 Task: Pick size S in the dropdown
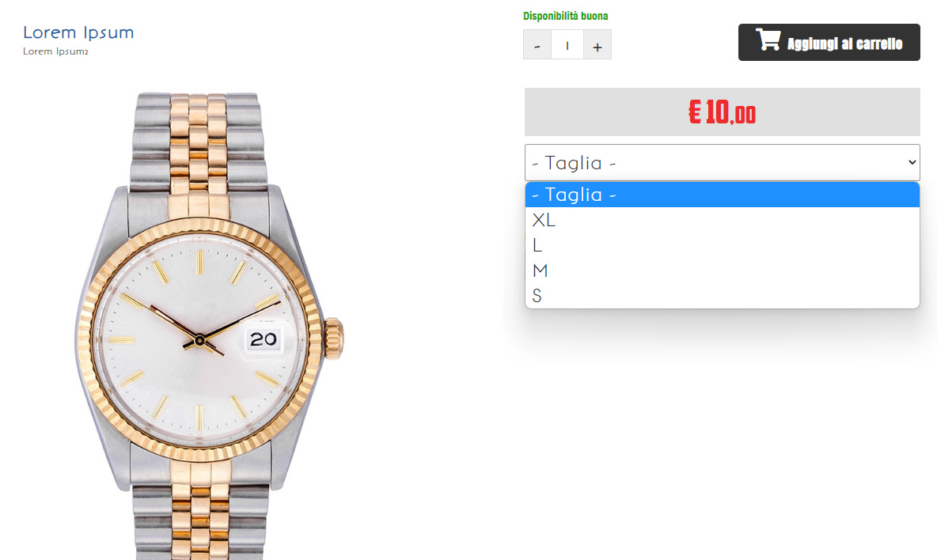point(722,295)
